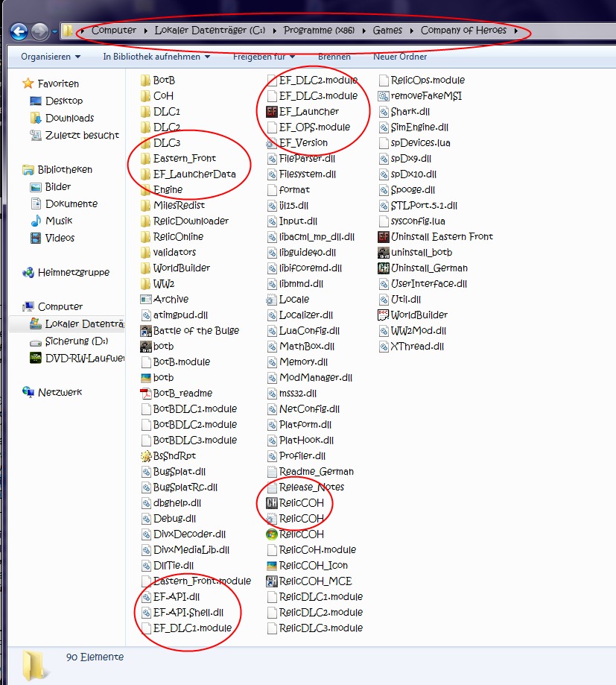Select WW2Mod.dll file

(412, 331)
